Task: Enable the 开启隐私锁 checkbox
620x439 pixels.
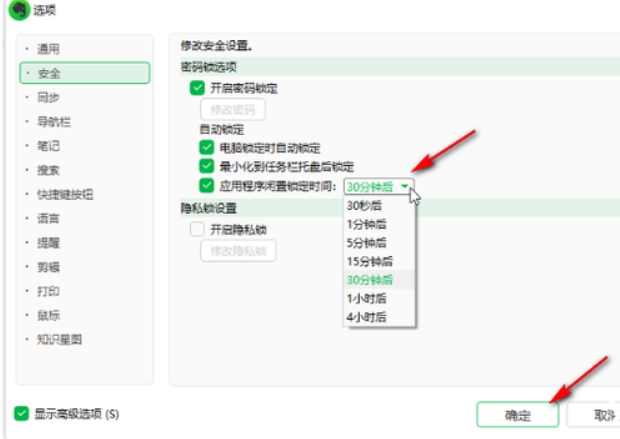Action: [197, 229]
